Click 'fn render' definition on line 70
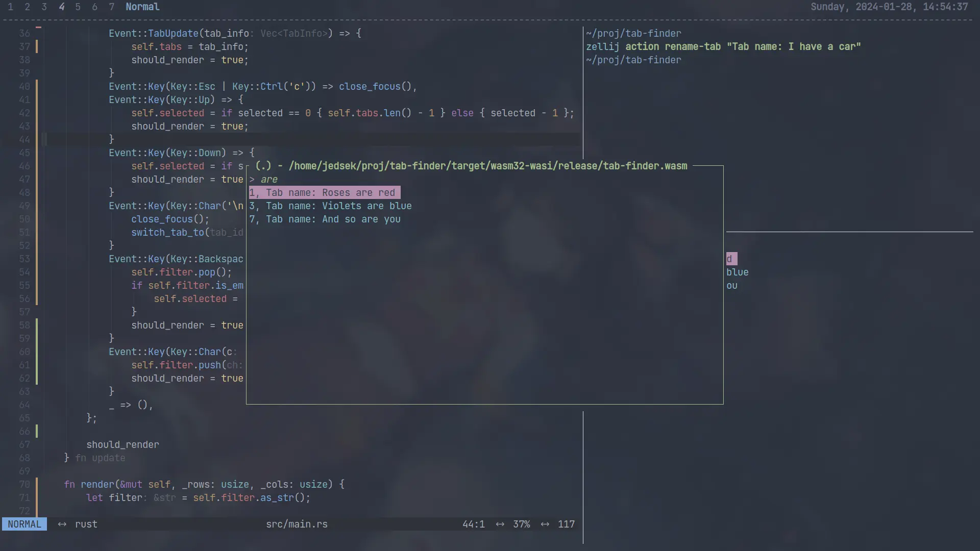980x551 pixels. tap(89, 485)
